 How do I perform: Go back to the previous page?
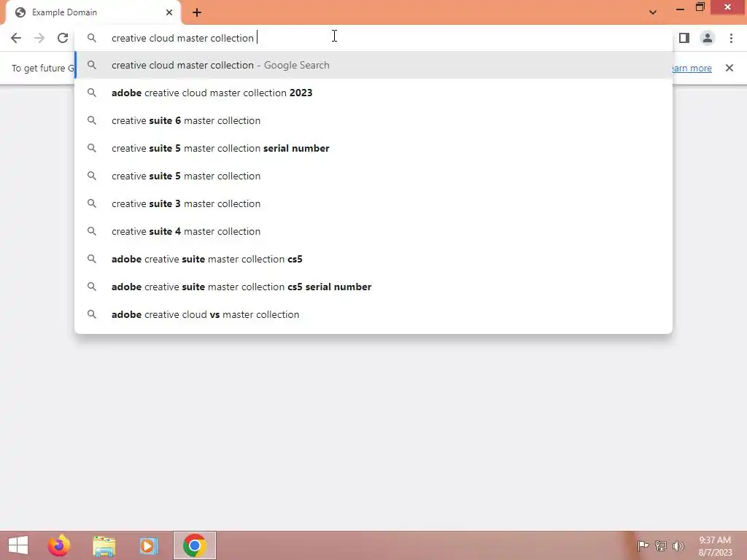16,38
